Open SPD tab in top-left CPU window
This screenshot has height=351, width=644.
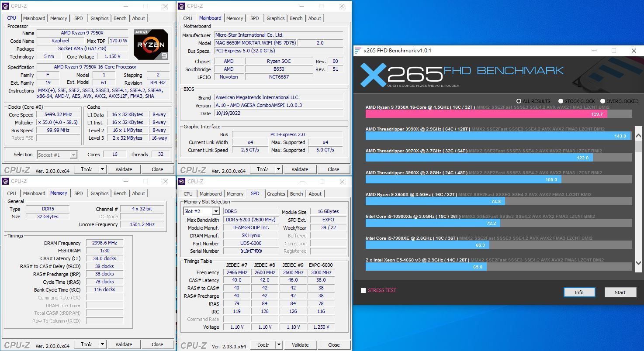point(78,18)
